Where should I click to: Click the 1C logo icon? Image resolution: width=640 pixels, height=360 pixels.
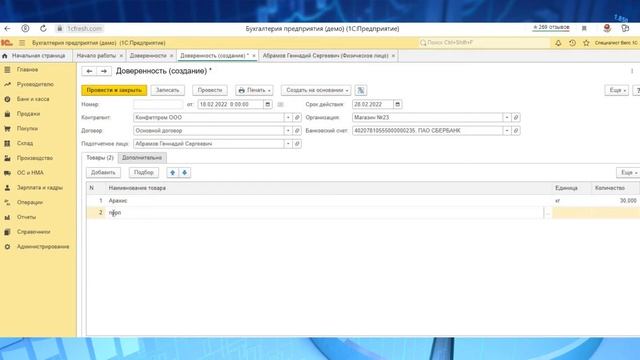7,43
